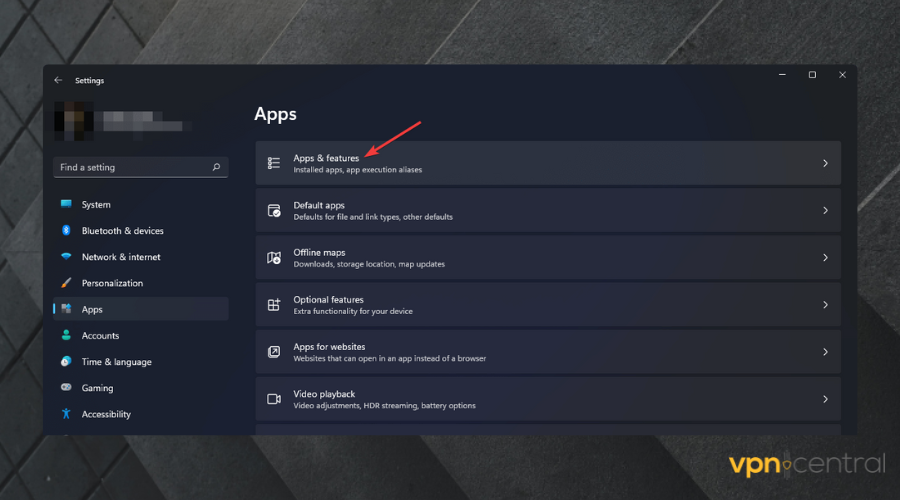900x500 pixels.
Task: Maximize the Settings window
Action: click(x=812, y=75)
